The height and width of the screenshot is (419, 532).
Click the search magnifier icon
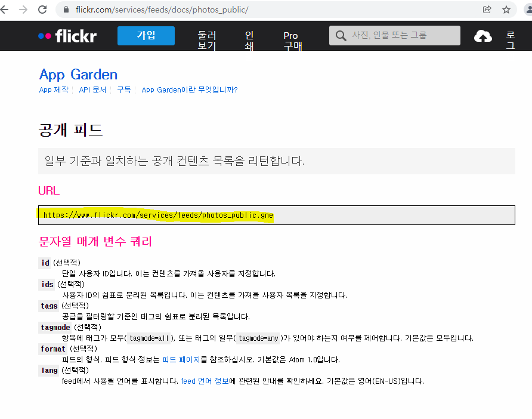point(341,36)
